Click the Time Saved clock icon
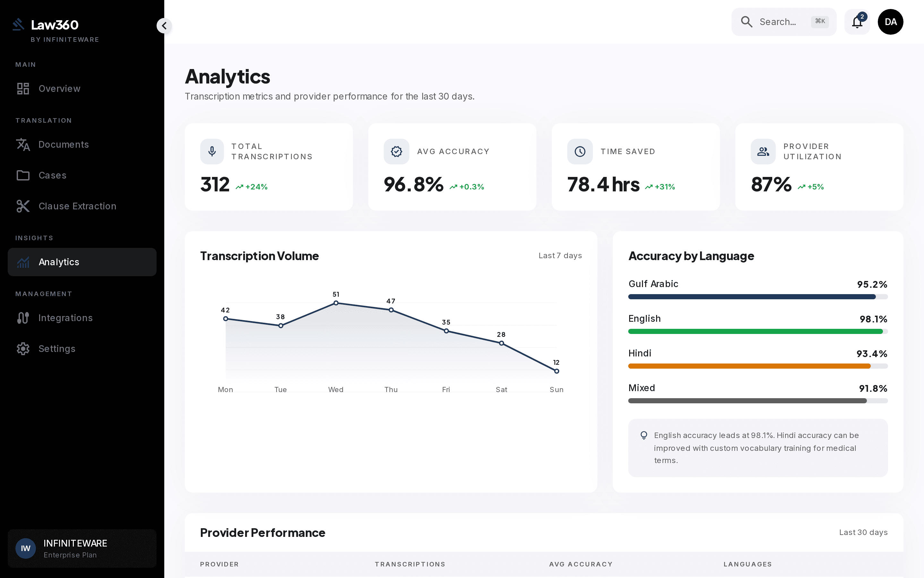 [580, 151]
